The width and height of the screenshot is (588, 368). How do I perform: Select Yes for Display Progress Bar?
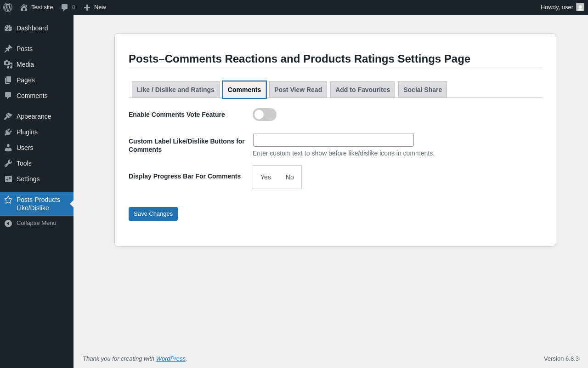coord(266,177)
